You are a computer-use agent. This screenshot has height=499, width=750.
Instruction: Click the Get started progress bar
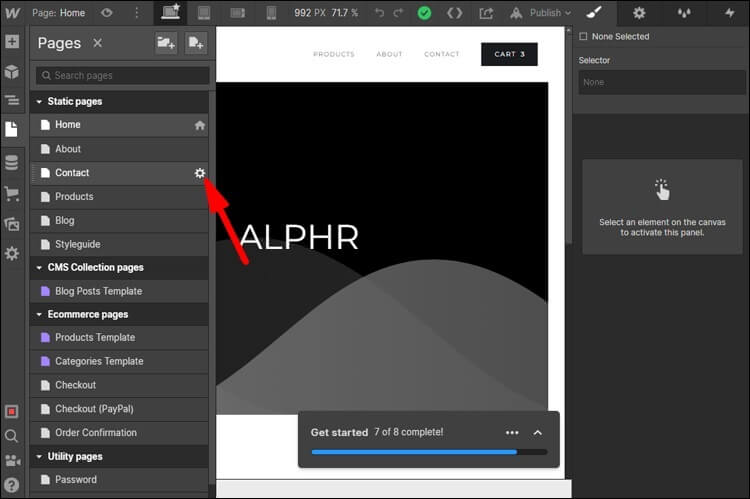pyautogui.click(x=429, y=452)
